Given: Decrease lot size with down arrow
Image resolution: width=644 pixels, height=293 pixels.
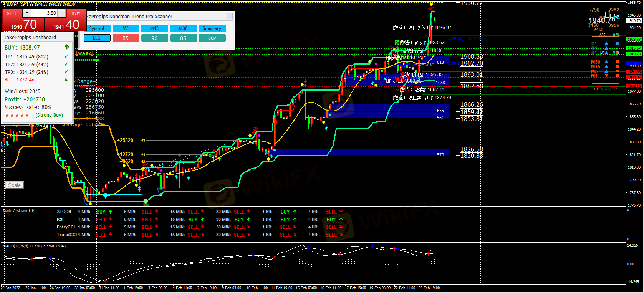Looking at the screenshot, I should [x=27, y=13].
